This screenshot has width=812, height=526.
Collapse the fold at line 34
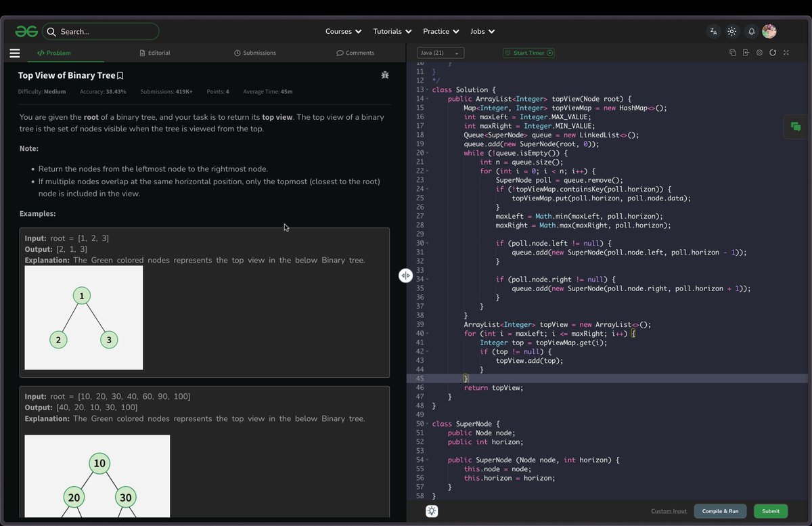428,280
